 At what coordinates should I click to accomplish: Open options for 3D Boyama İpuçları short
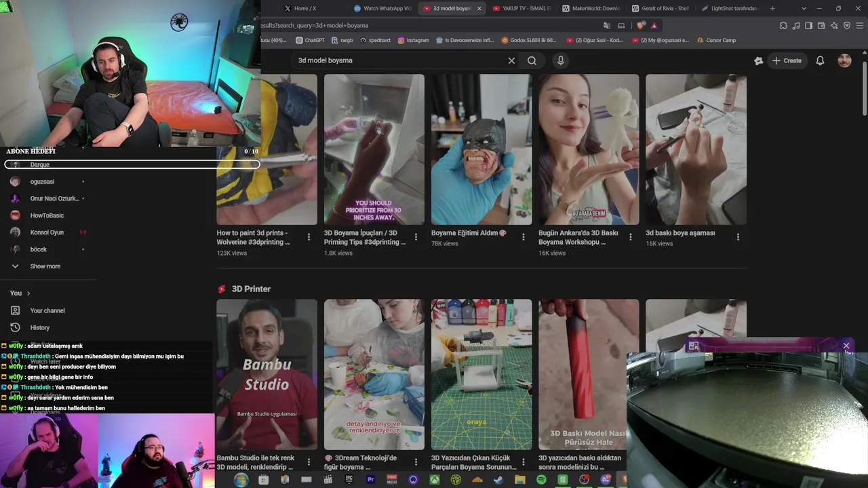[x=416, y=237]
